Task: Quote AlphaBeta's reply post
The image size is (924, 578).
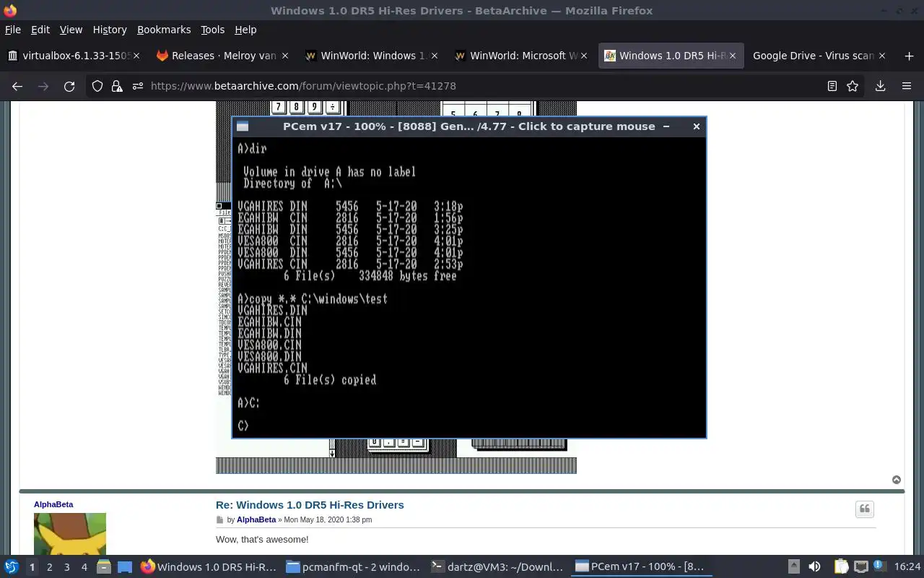Action: coord(865,509)
